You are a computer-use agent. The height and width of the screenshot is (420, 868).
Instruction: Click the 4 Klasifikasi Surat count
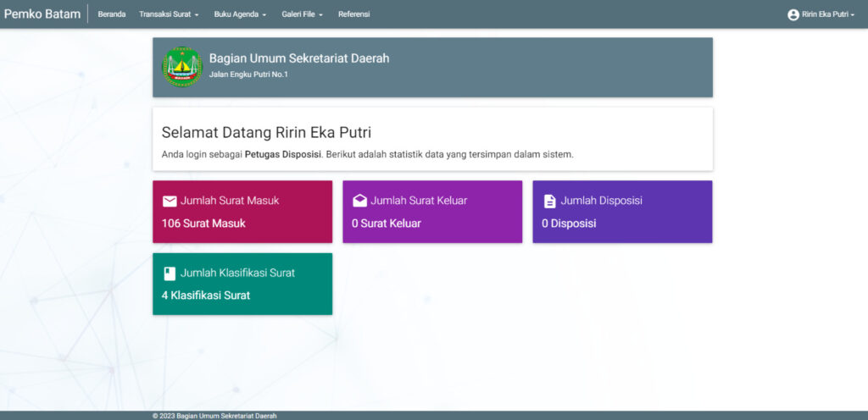206,296
